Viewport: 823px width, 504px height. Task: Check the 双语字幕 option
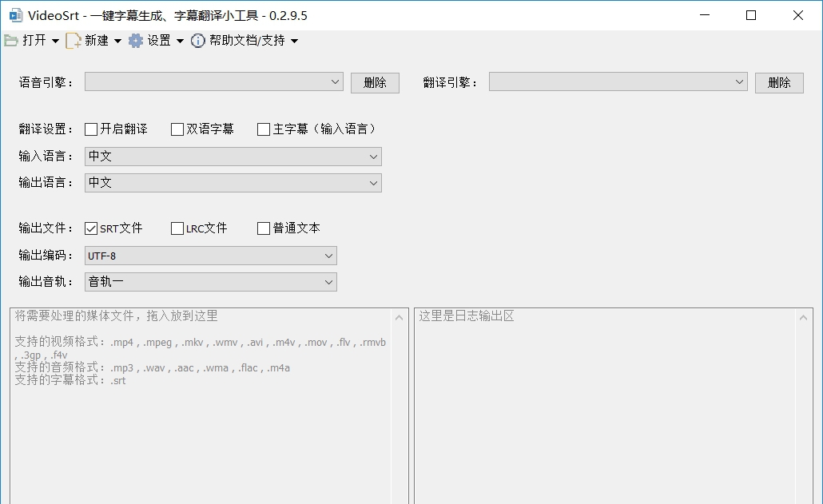coord(176,129)
